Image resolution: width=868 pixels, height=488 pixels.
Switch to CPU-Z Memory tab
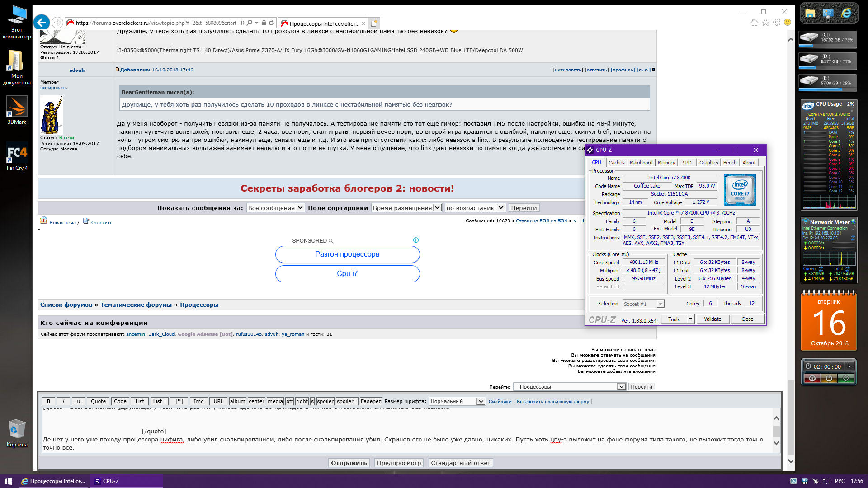666,163
